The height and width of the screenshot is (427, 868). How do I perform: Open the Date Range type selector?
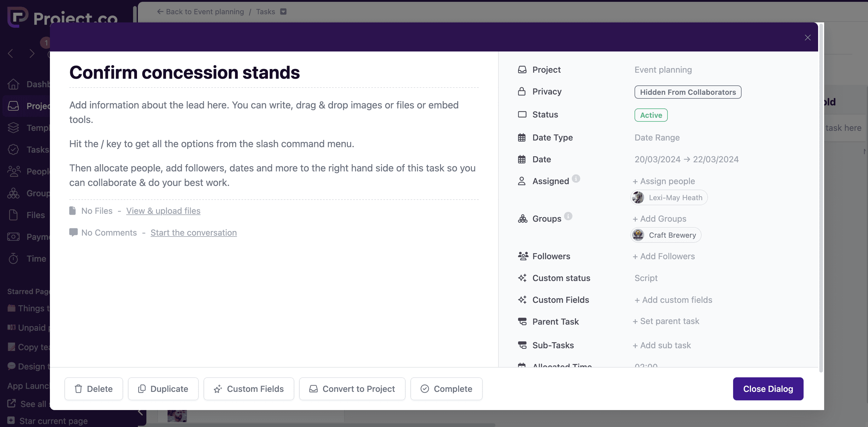pyautogui.click(x=657, y=137)
